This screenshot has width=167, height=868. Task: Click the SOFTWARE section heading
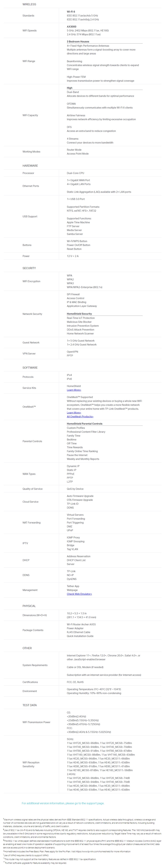pyautogui.click(x=30, y=368)
